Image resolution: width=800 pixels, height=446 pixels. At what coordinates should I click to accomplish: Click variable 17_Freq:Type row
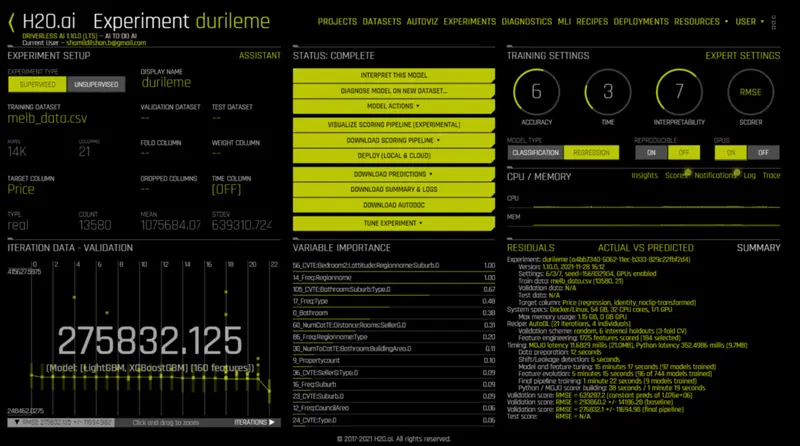click(394, 302)
